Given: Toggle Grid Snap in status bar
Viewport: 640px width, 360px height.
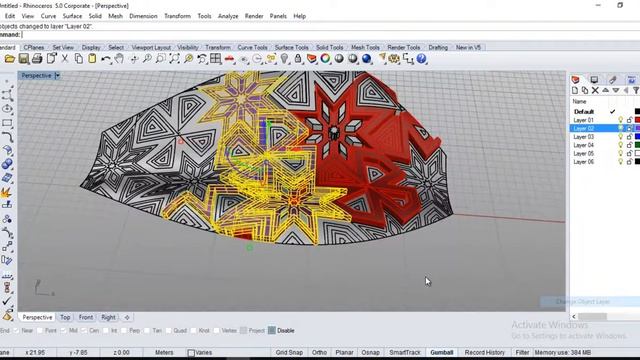Looking at the screenshot, I should [289, 352].
